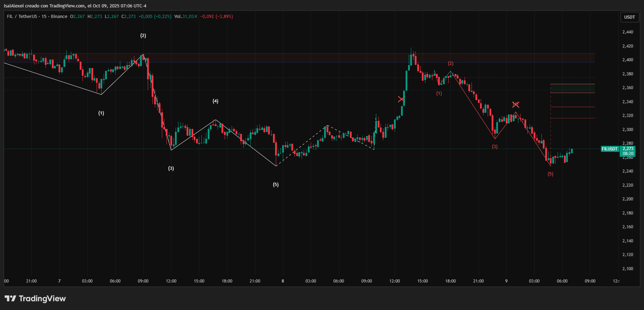Select the low value L2,267

click(112, 17)
